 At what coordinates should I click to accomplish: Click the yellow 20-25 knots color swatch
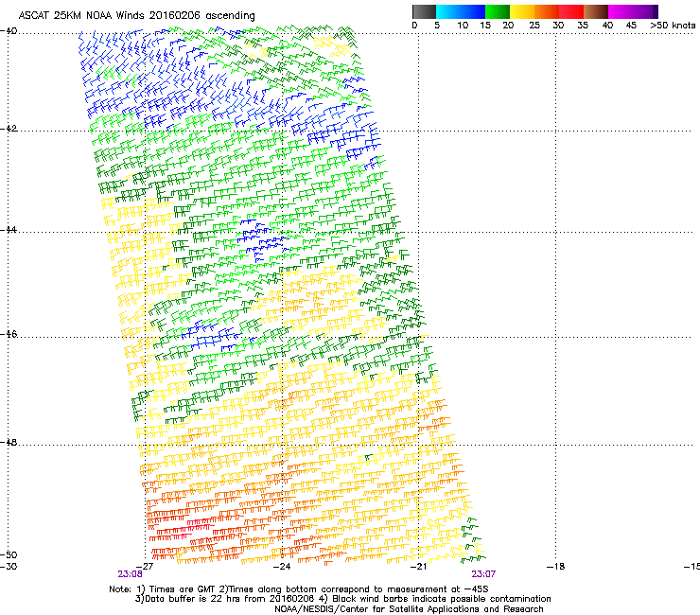[x=522, y=11]
